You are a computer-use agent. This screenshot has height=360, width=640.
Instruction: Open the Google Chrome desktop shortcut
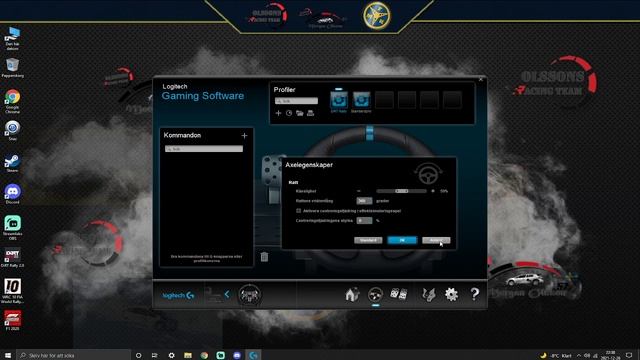click(x=13, y=101)
